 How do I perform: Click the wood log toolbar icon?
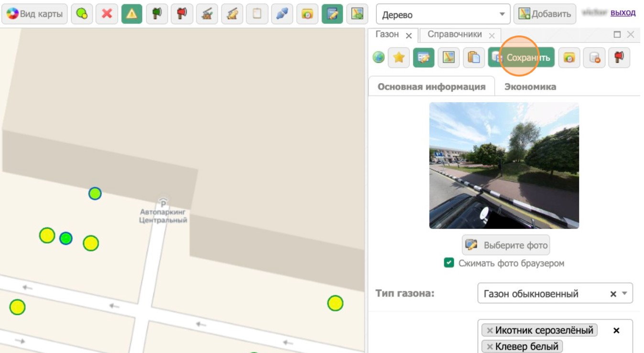pos(232,14)
